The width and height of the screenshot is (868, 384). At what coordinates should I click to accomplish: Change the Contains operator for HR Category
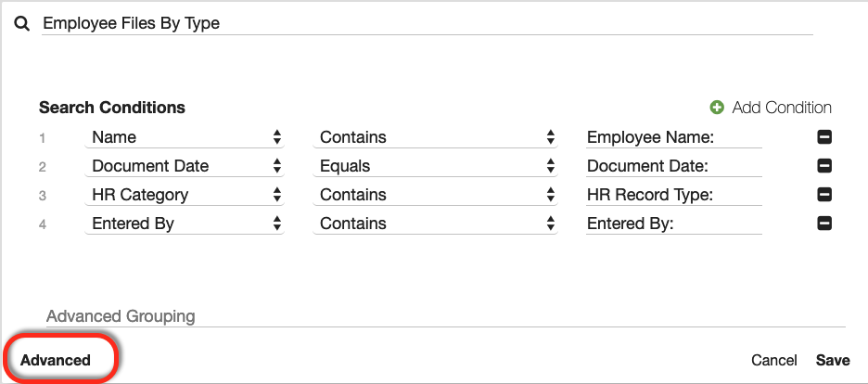click(x=436, y=195)
